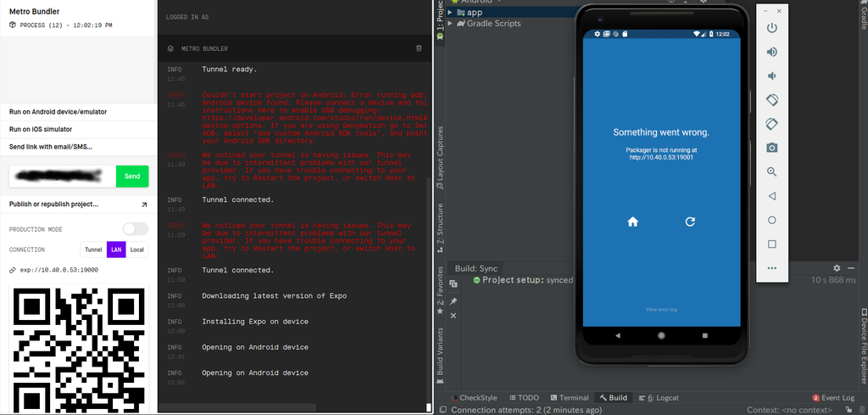Select the Build: Sync tab

point(476,268)
